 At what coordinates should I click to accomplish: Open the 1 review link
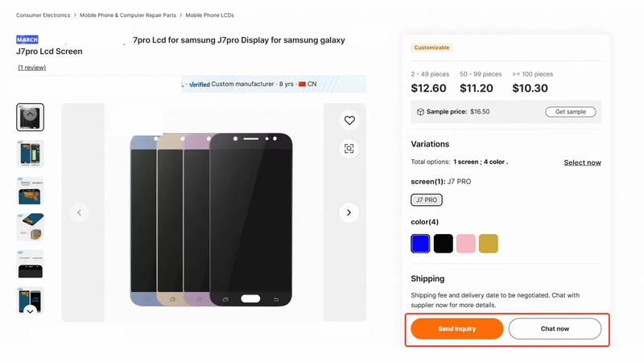32,68
